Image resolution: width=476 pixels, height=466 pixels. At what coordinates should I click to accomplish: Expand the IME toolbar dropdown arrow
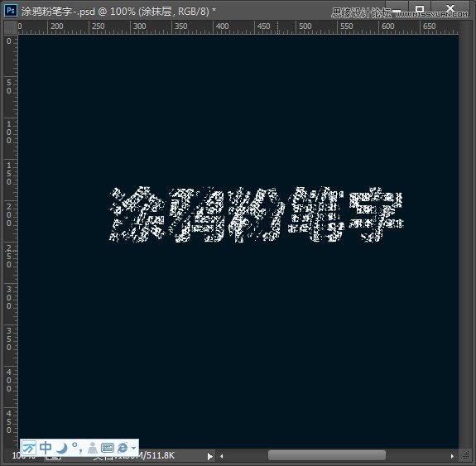pyautogui.click(x=133, y=448)
